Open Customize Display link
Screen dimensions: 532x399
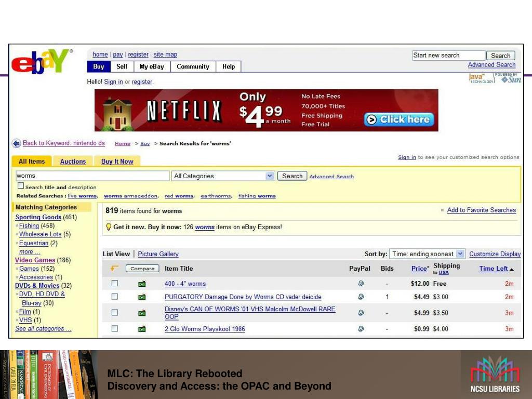[x=495, y=254]
